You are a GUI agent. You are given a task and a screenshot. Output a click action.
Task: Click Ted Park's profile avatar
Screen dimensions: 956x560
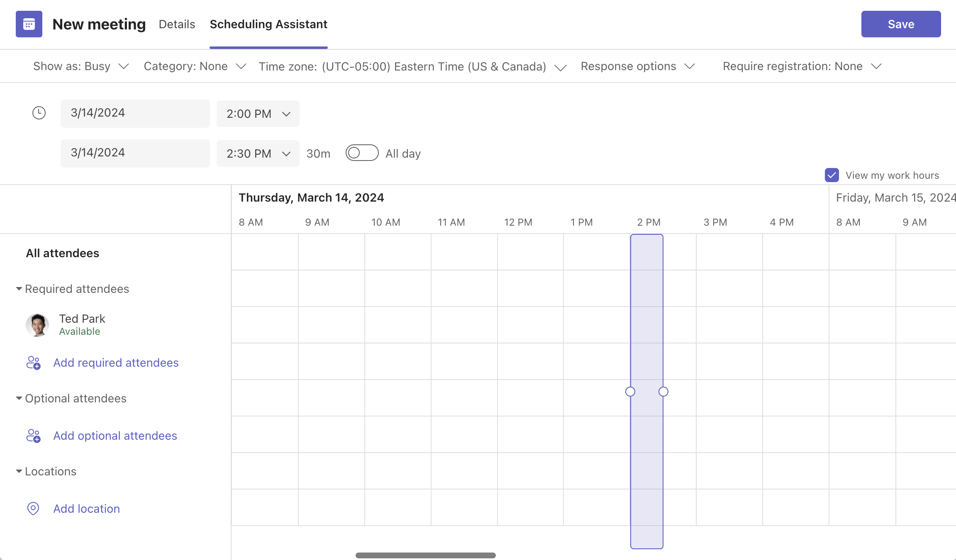coord(37,325)
